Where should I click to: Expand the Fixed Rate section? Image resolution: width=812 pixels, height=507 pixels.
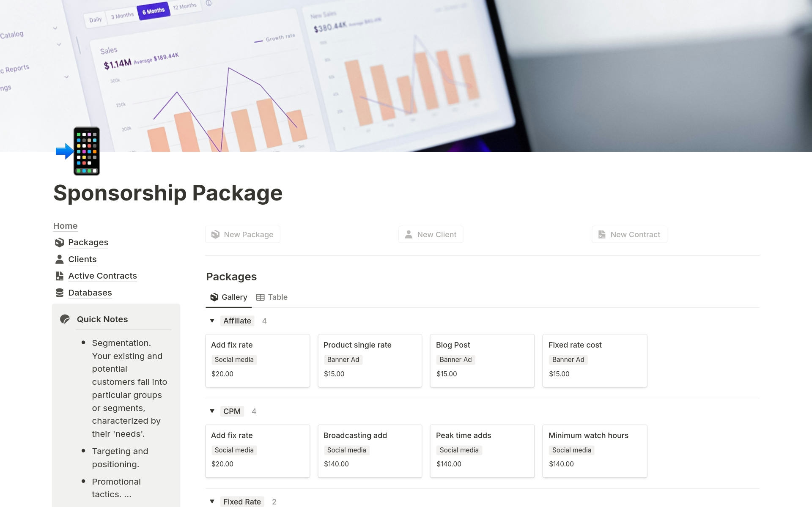point(213,501)
